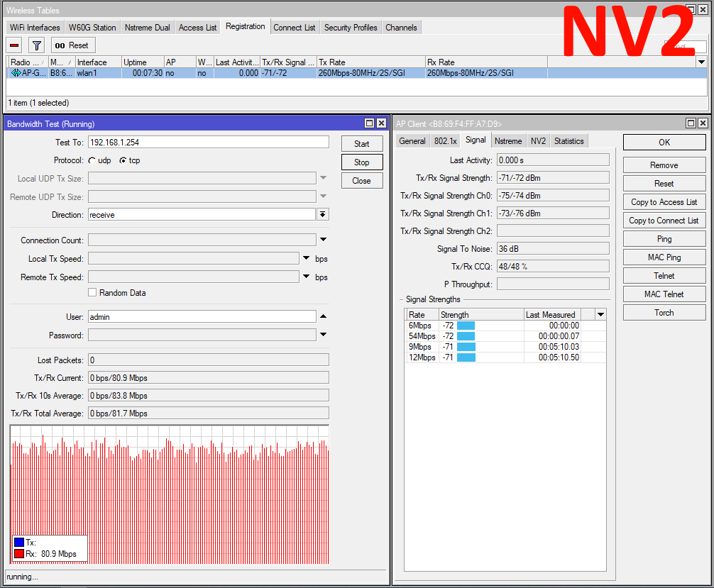Select tcp protocol radio button
Viewport: 714px width, 588px height.
(x=123, y=160)
